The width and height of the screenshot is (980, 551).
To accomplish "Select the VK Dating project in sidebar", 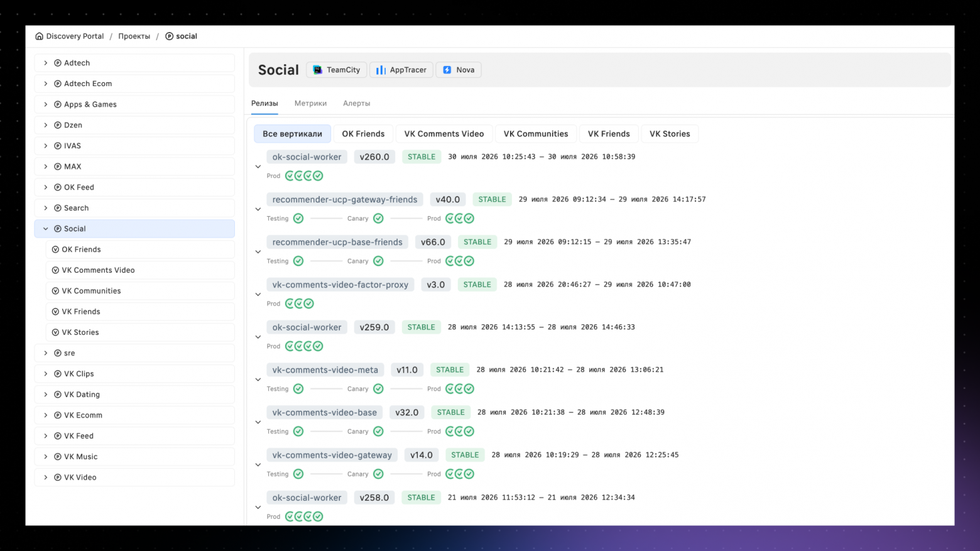I will click(134, 395).
